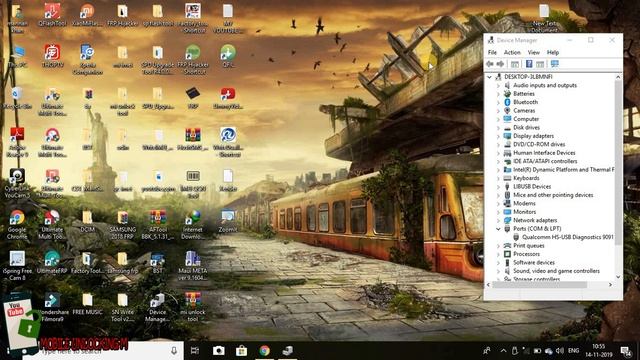Open the iSpring Free Cam 8 icon

[x=17, y=266]
